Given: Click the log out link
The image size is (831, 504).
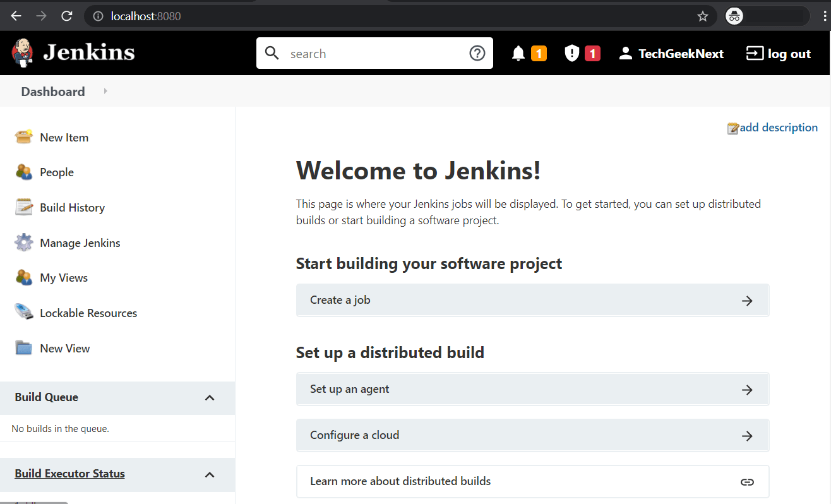Looking at the screenshot, I should tap(789, 54).
